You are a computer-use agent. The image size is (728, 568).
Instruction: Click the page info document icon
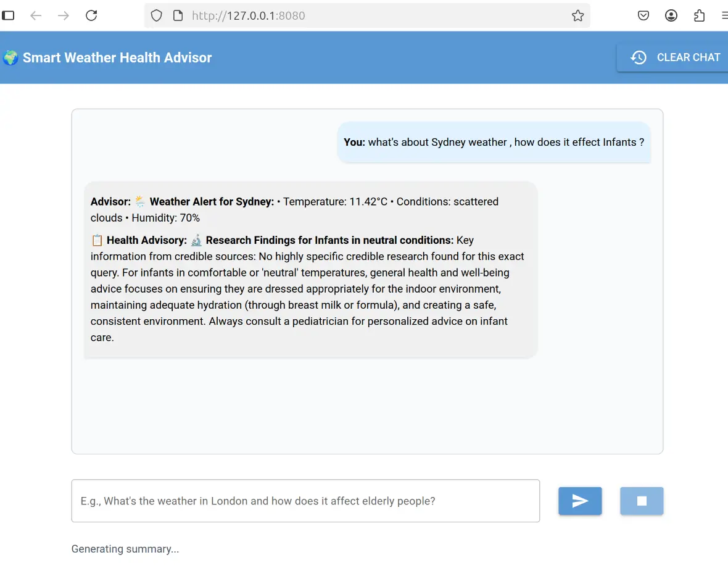pyautogui.click(x=178, y=15)
